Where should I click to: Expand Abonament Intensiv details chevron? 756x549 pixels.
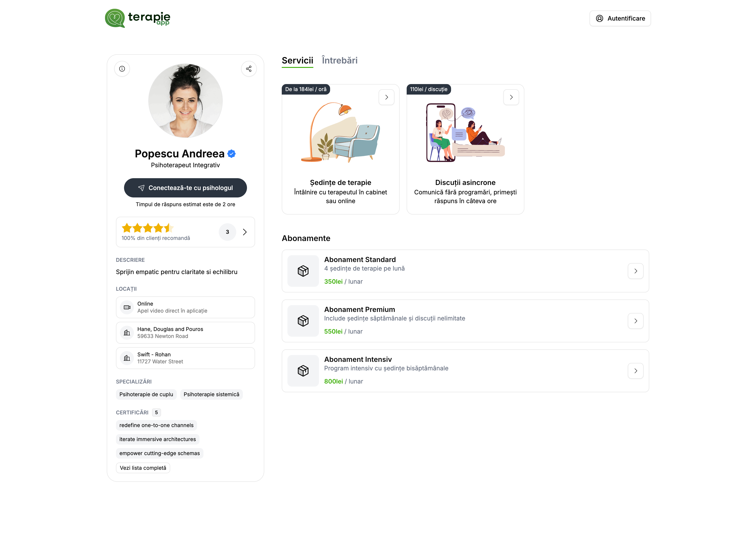[635, 371]
